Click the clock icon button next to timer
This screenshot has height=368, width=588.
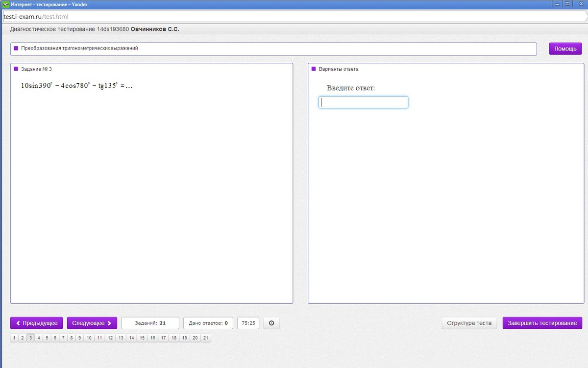coord(271,323)
